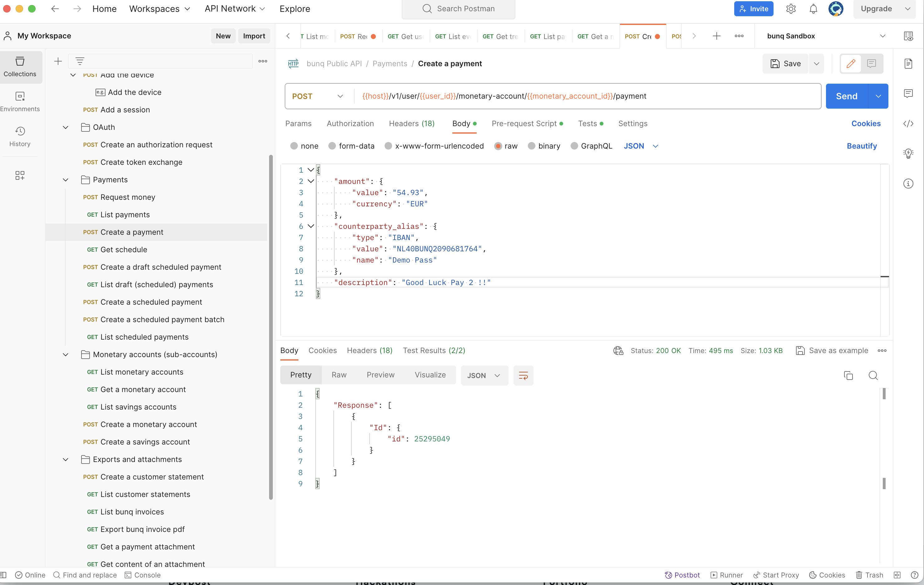The image size is (924, 585).
Task: Switch to edit mode pencil icon
Action: (x=851, y=64)
